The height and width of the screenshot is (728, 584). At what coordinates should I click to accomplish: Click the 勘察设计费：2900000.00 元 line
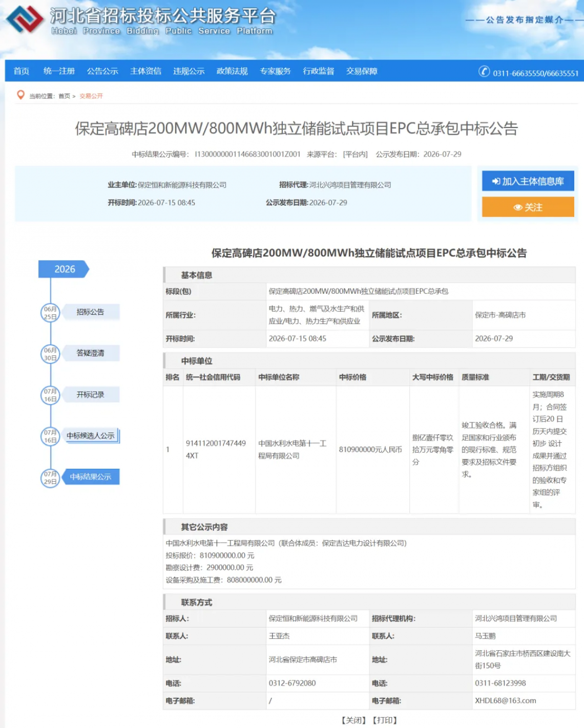point(209,567)
